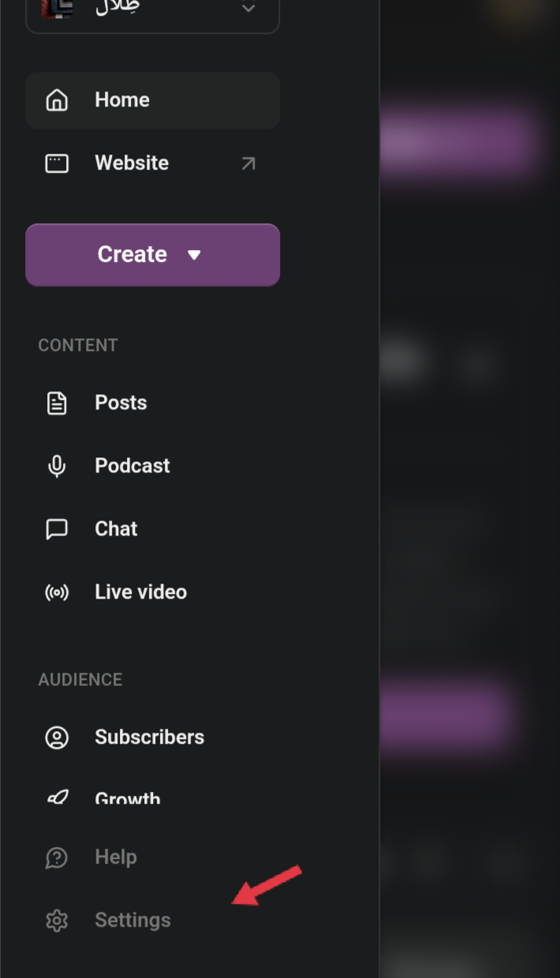Click the Website browser-window icon
Image resolution: width=560 pixels, height=978 pixels.
click(x=57, y=163)
